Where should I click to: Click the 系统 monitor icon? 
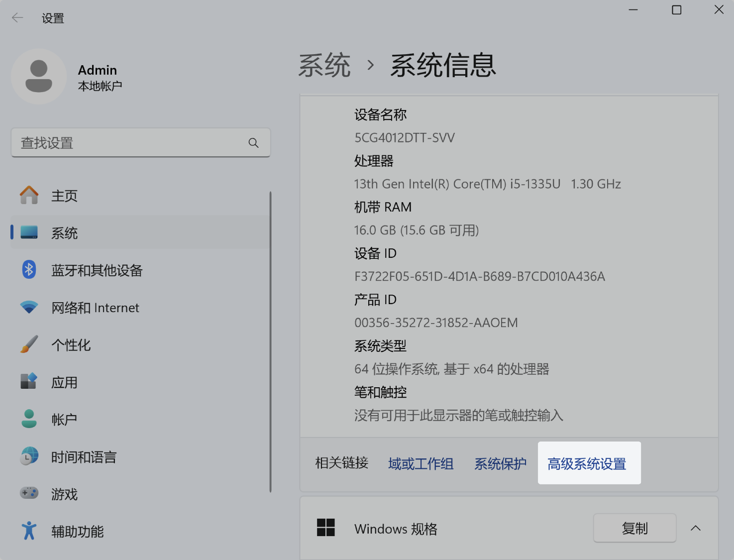29,232
